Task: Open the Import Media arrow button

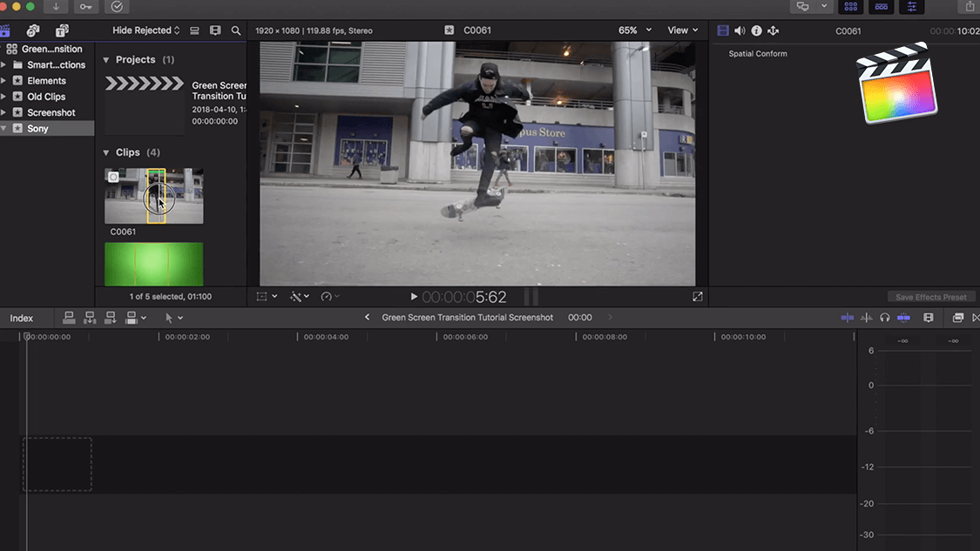Action: tap(56, 7)
